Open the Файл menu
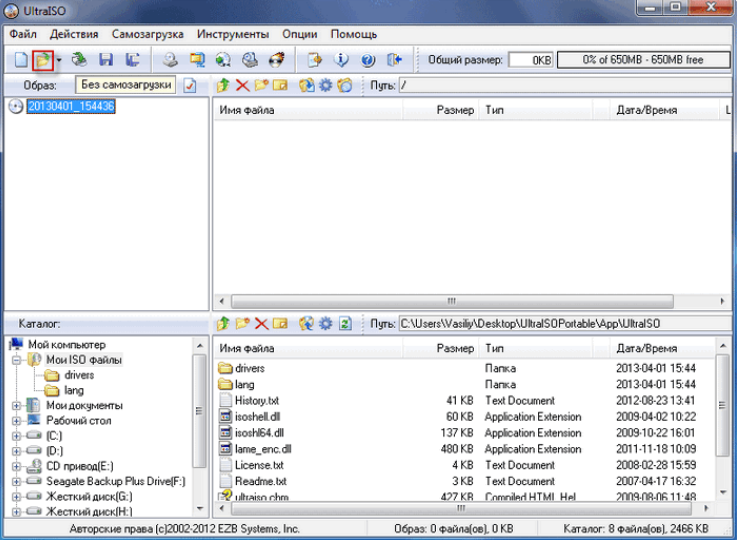This screenshot has height=540, width=737. pyautogui.click(x=23, y=34)
